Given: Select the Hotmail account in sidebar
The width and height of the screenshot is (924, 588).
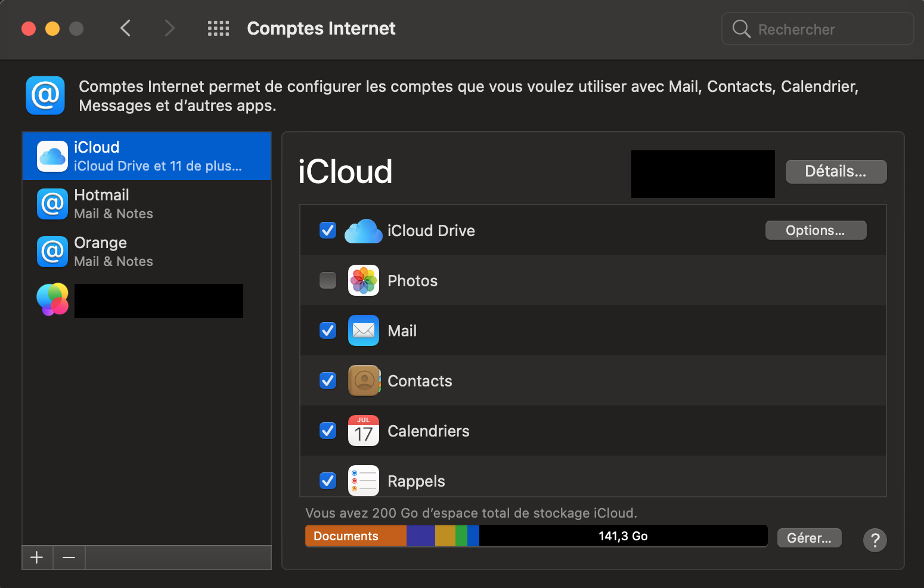Looking at the screenshot, I should (x=147, y=204).
